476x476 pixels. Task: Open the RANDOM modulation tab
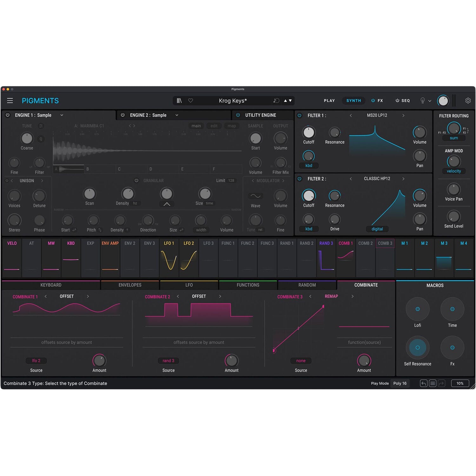(307, 285)
